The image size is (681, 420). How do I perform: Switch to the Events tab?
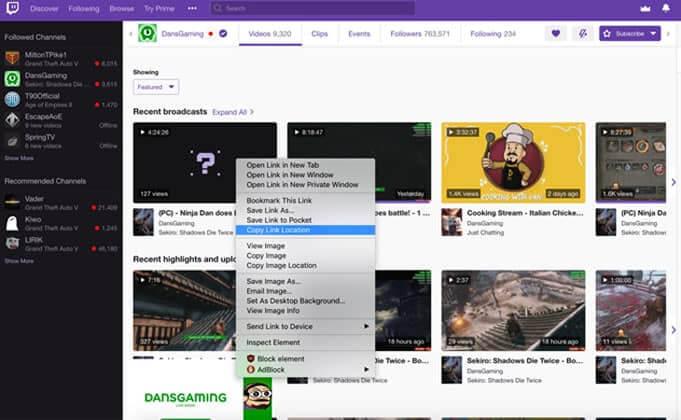tap(359, 34)
